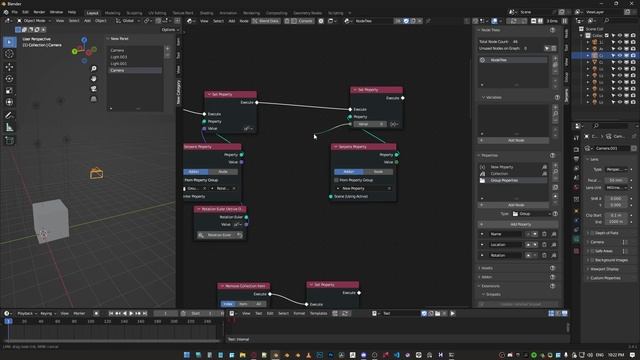Select the Transform tool in viewport toolbar
Screen dimensions: 640x360
click(9, 102)
